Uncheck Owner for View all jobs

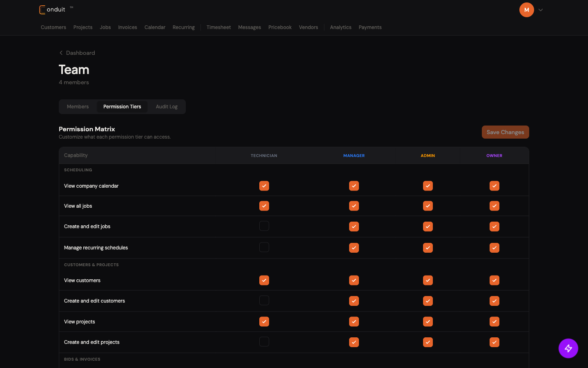pyautogui.click(x=494, y=206)
